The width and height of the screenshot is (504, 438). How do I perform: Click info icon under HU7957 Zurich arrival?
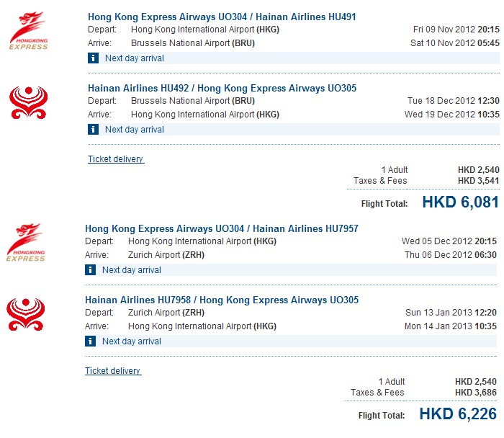tap(90, 270)
